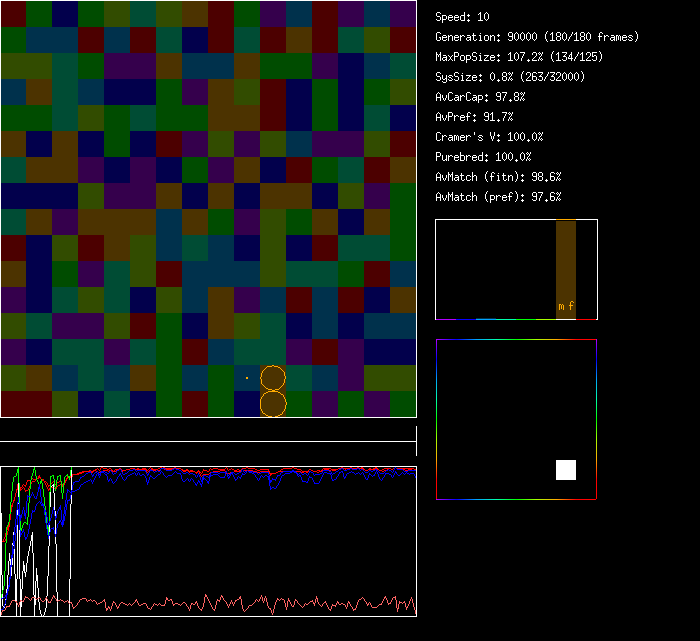Click the AvCarCap 97.8% value
Screen dimensions: 700x641
click(481, 97)
